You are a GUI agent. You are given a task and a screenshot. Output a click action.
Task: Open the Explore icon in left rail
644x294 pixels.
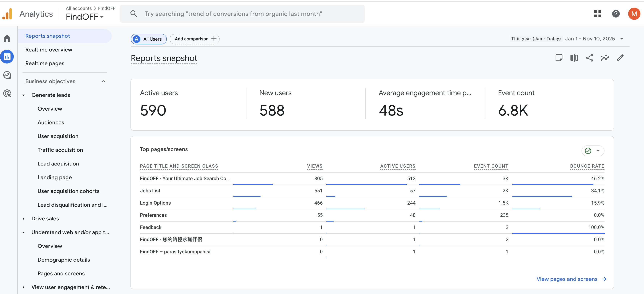[7, 75]
